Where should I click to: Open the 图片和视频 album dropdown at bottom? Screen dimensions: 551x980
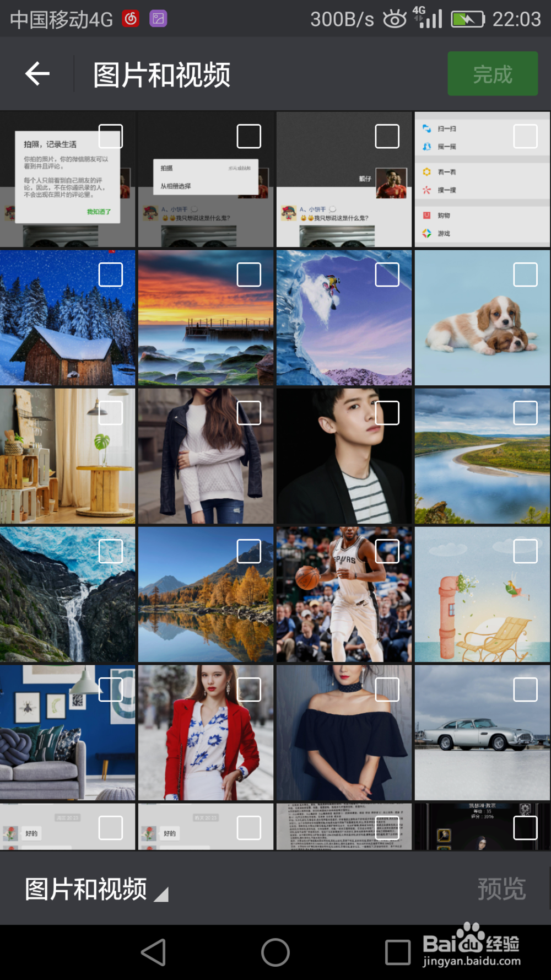(96, 889)
